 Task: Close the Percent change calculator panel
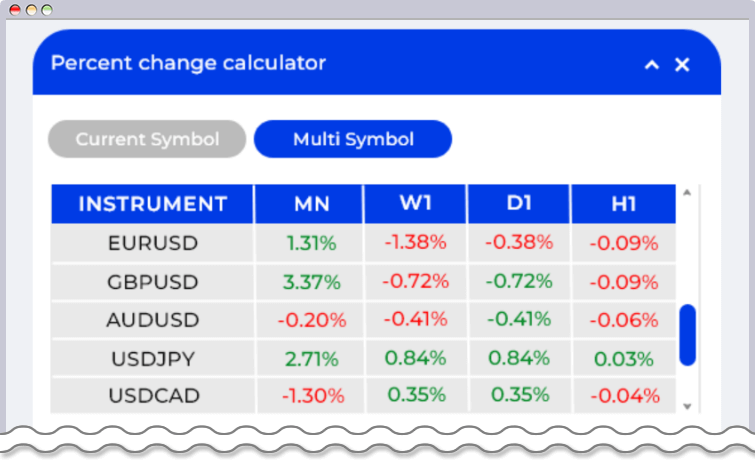tap(682, 65)
